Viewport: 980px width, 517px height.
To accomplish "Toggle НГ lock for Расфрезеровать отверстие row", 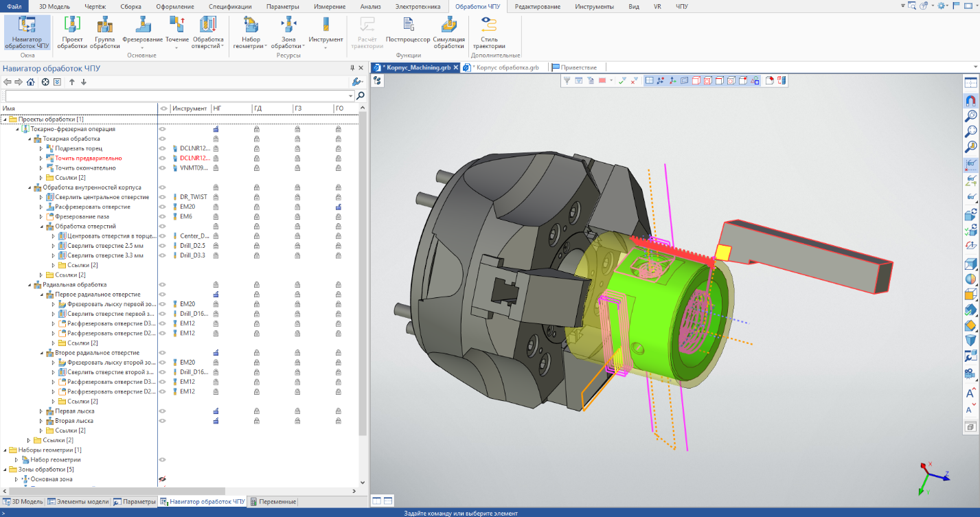I will pos(216,207).
